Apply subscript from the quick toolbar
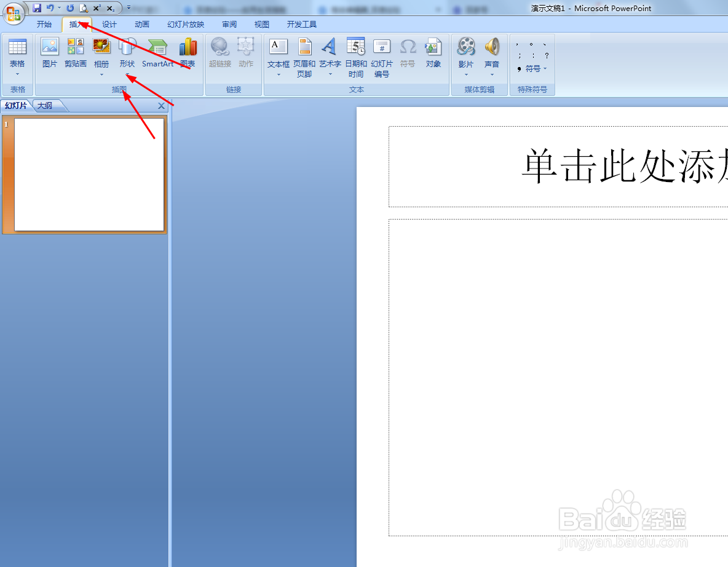Viewport: 728px width, 567px height. (111, 8)
